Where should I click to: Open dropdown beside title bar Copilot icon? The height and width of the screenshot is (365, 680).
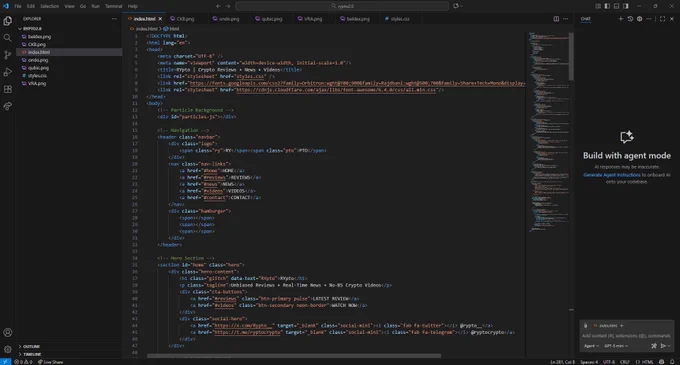pos(462,6)
